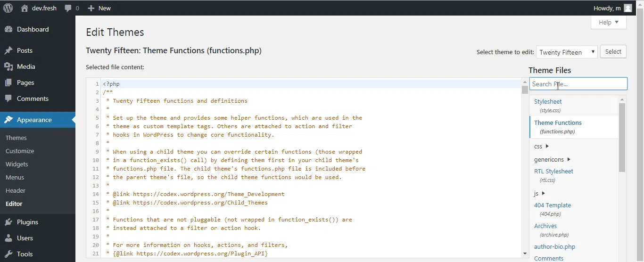Screen dimensions: 644x262
Task: Open the Menus submenu link
Action: [15, 177]
